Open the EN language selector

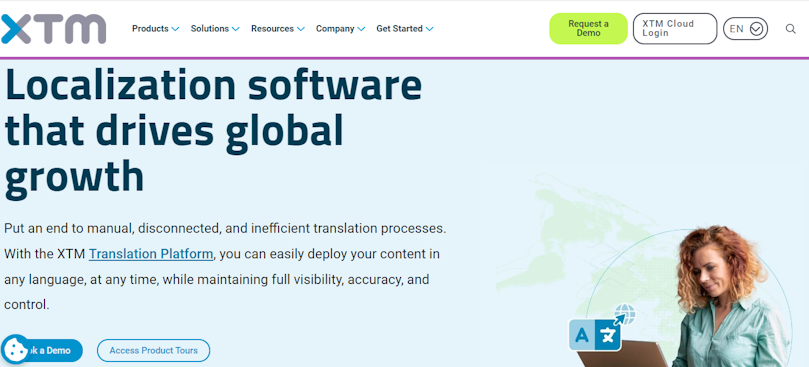[x=746, y=29]
